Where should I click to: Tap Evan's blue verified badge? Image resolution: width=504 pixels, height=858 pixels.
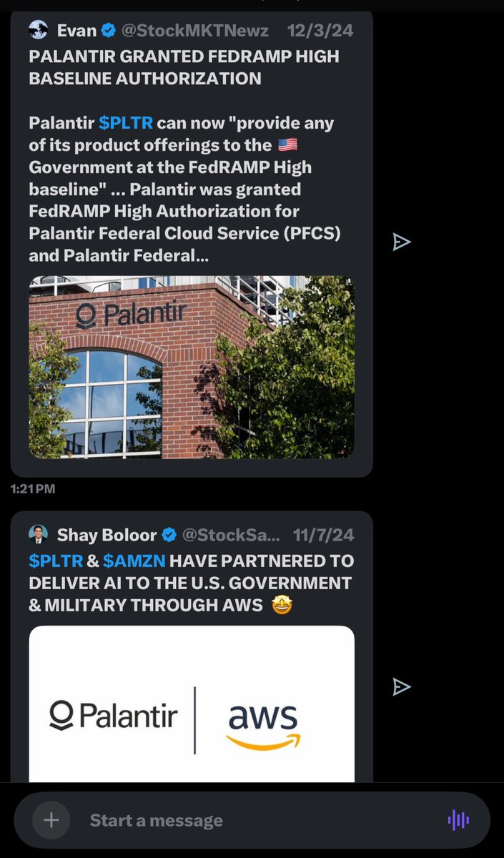(x=109, y=31)
